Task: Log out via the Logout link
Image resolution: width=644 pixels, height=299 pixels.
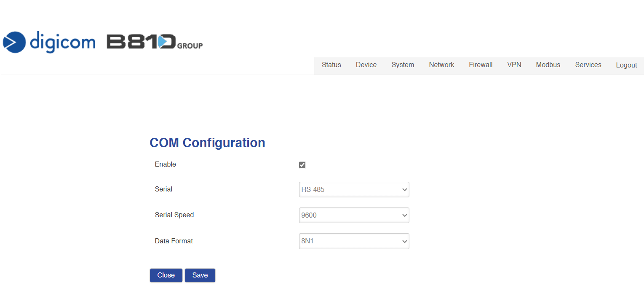Action: tap(626, 65)
